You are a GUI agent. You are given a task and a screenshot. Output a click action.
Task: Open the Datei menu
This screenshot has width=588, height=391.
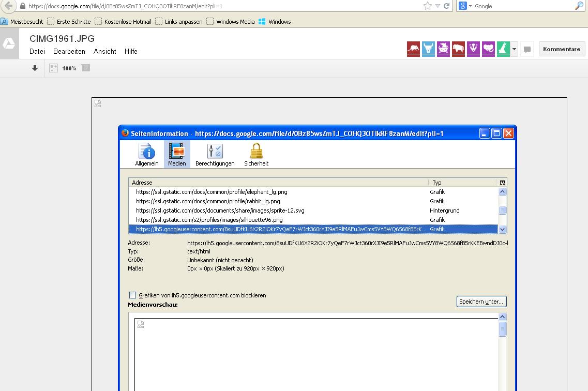[x=37, y=51]
